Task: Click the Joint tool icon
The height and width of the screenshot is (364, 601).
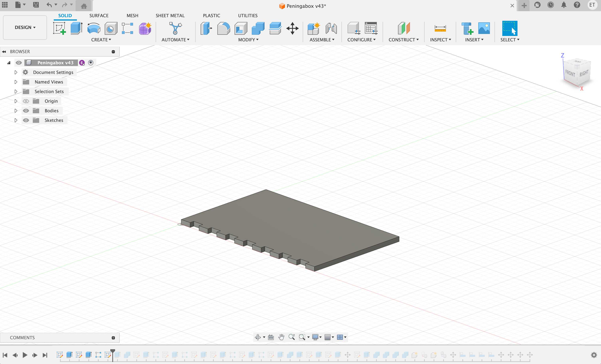Action: pyautogui.click(x=331, y=28)
